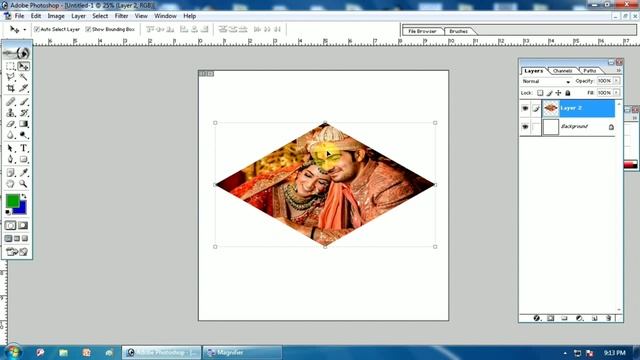Swap foreground and background colors
640x360 pixels.
pos(24,196)
